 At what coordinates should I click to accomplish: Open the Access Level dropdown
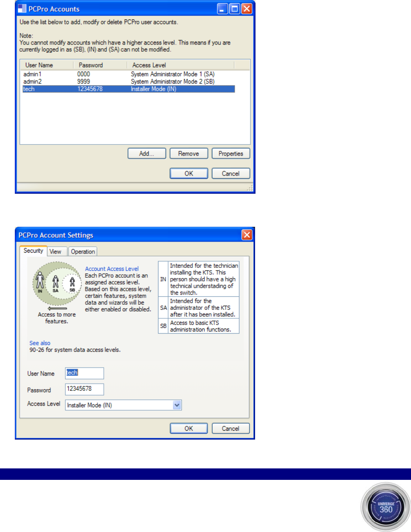177,405
